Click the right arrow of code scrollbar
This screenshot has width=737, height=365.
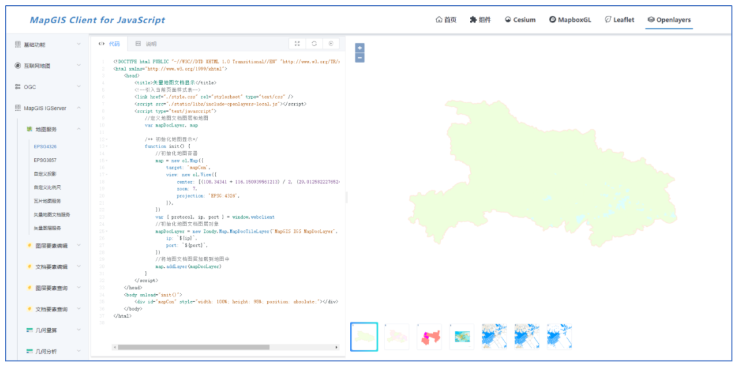337,348
